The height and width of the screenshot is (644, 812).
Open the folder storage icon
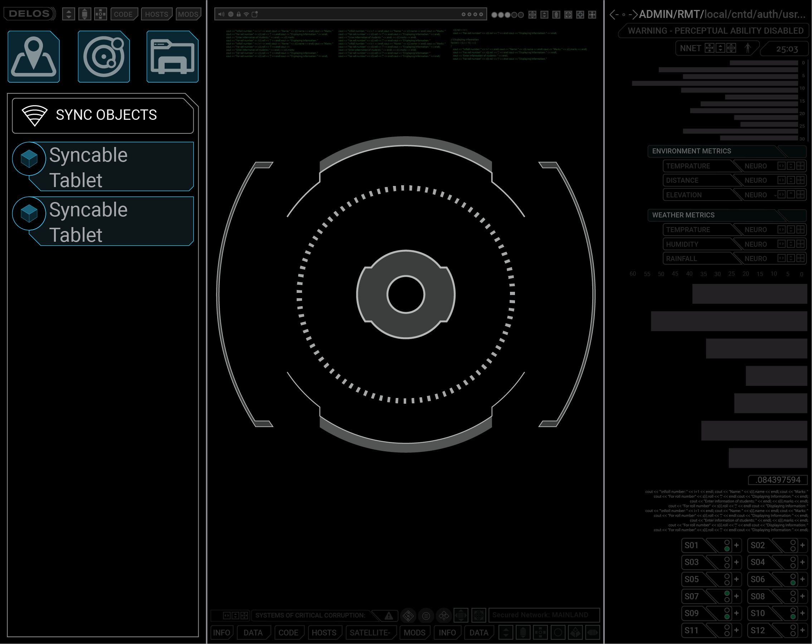point(172,57)
